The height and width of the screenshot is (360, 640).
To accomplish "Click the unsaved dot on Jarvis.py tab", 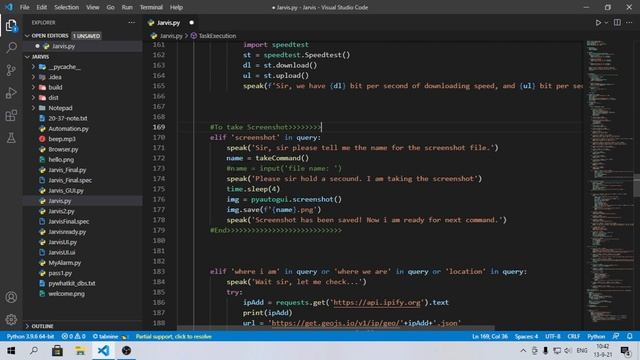I will point(191,23).
